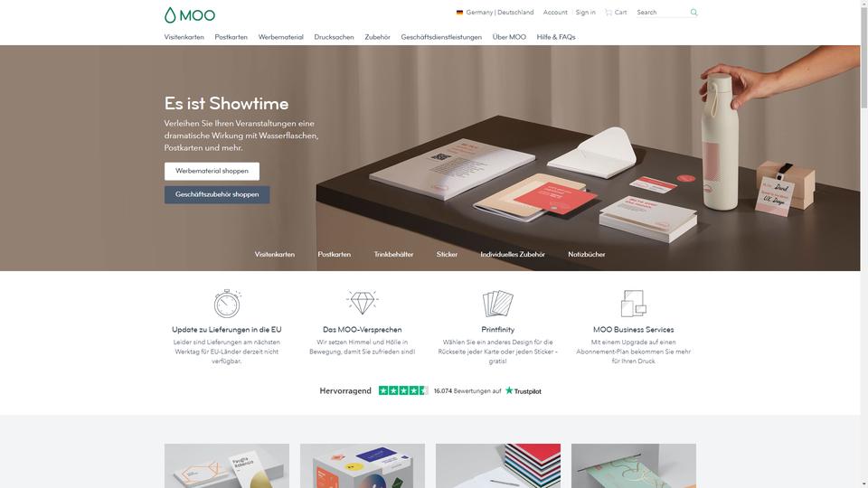This screenshot has height=488, width=868.
Task: Click the Sign in link
Action: 585,12
